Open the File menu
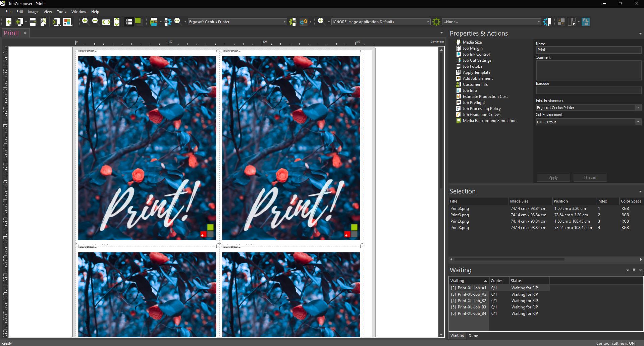The height and width of the screenshot is (346, 644). coord(8,12)
